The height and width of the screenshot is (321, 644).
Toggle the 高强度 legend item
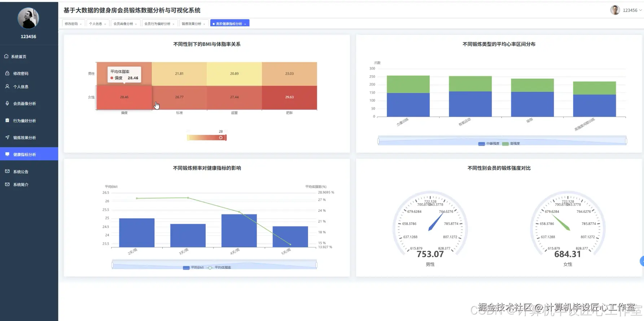tap(511, 144)
